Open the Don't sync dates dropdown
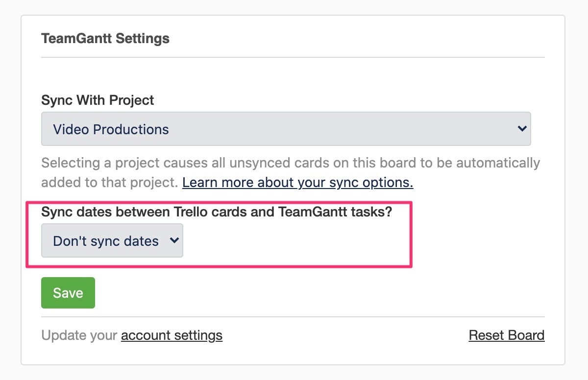This screenshot has width=588, height=380. 112,240
